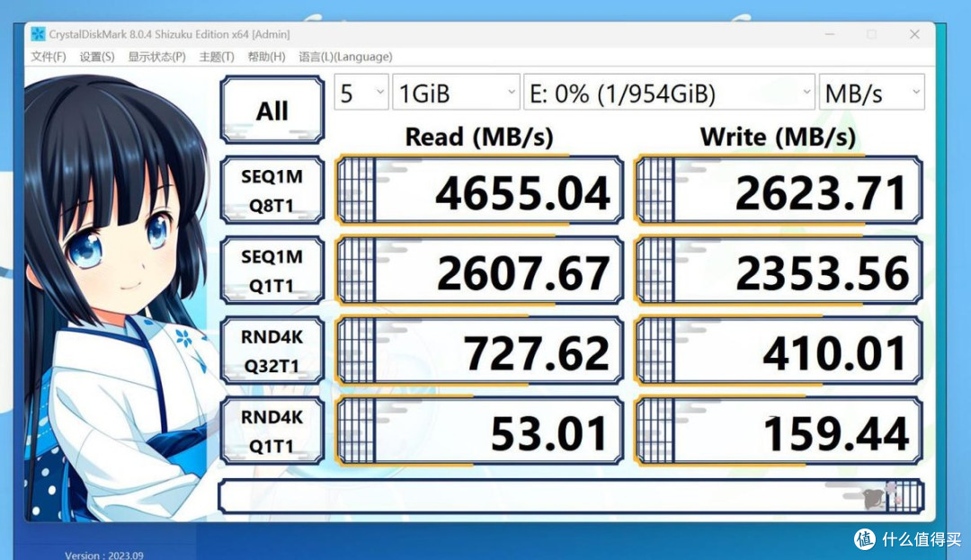Click the Write (MB/s) column header
This screenshot has height=560, width=971.
778,137
